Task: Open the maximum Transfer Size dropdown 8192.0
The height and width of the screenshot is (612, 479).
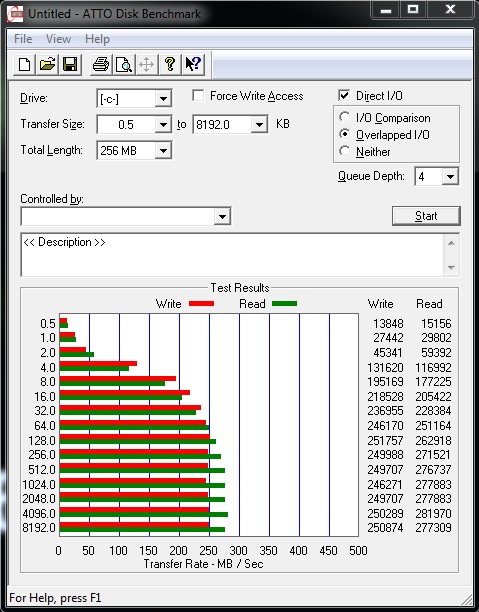Action: 259,125
